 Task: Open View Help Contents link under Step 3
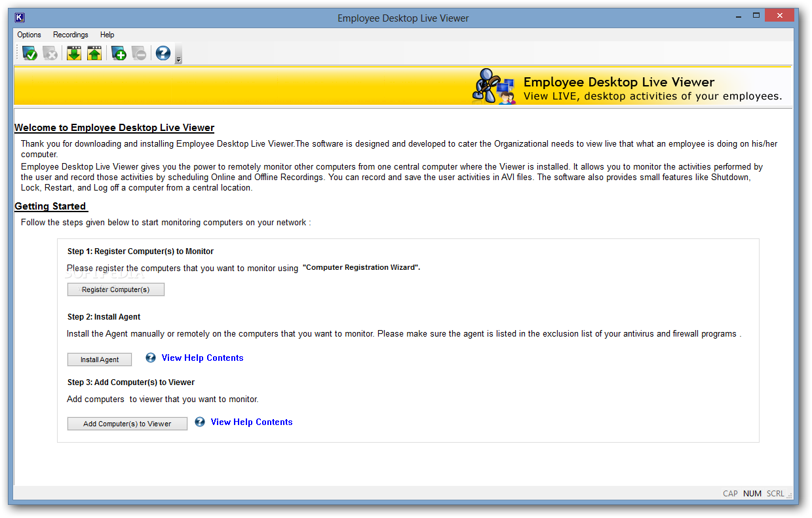(x=252, y=422)
